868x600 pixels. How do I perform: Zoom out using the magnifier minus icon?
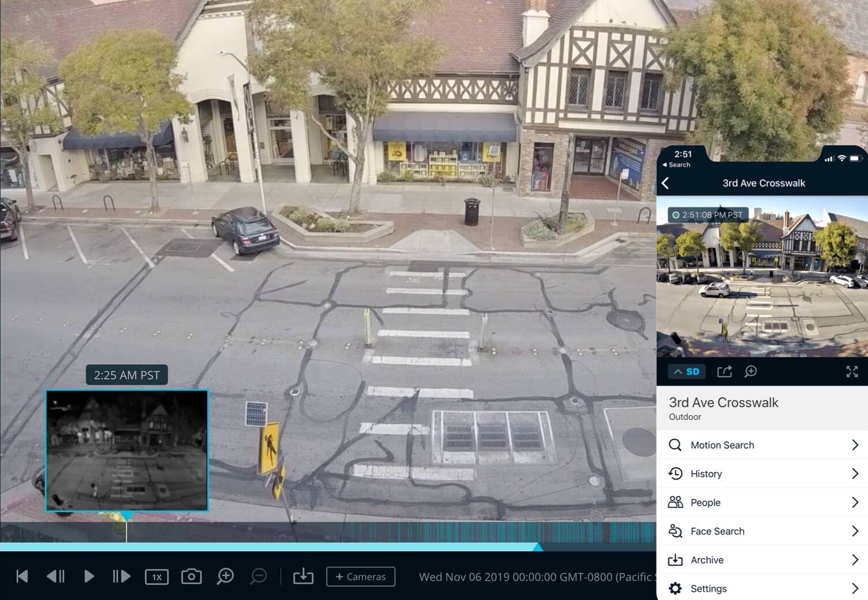click(259, 576)
